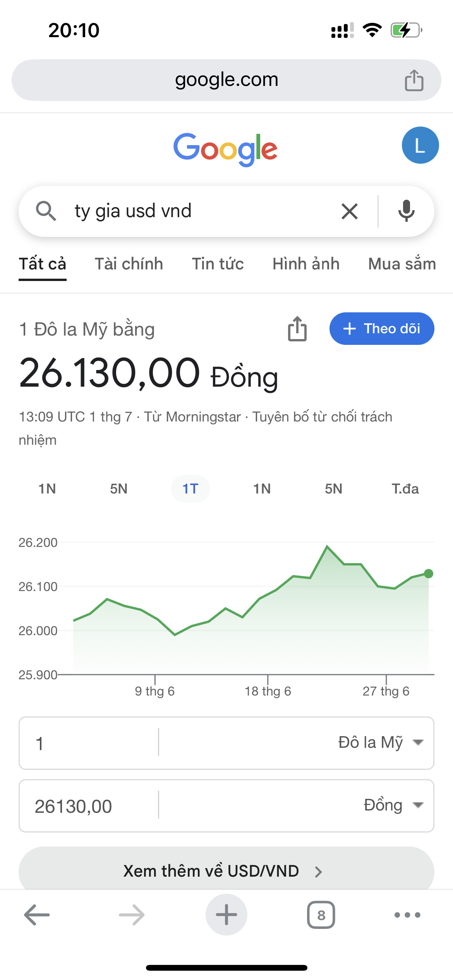Tap the share icon in the address bar
The height and width of the screenshot is (980, 453).
414,80
